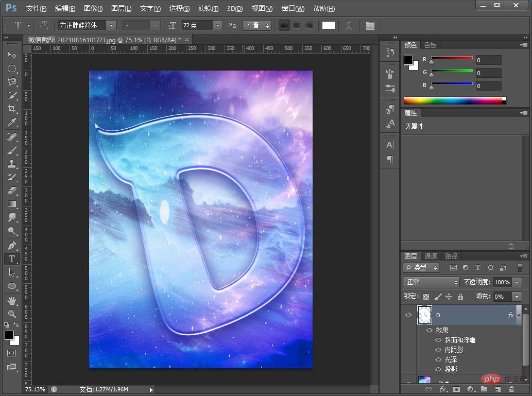Toggle visibility of all 效果 effects

430,330
